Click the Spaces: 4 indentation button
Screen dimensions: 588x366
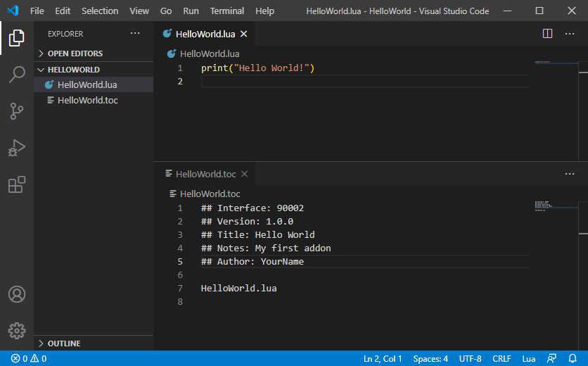point(430,358)
